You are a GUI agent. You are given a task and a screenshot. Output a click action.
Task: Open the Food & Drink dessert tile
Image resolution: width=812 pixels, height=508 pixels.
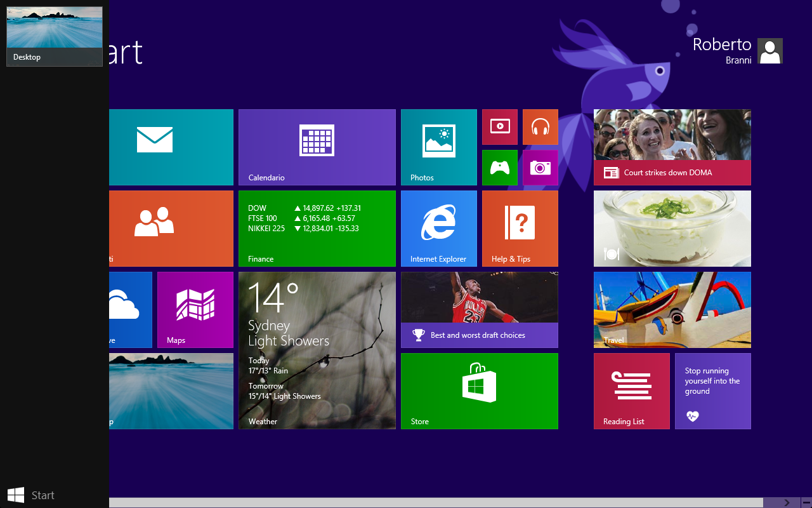coord(672,229)
